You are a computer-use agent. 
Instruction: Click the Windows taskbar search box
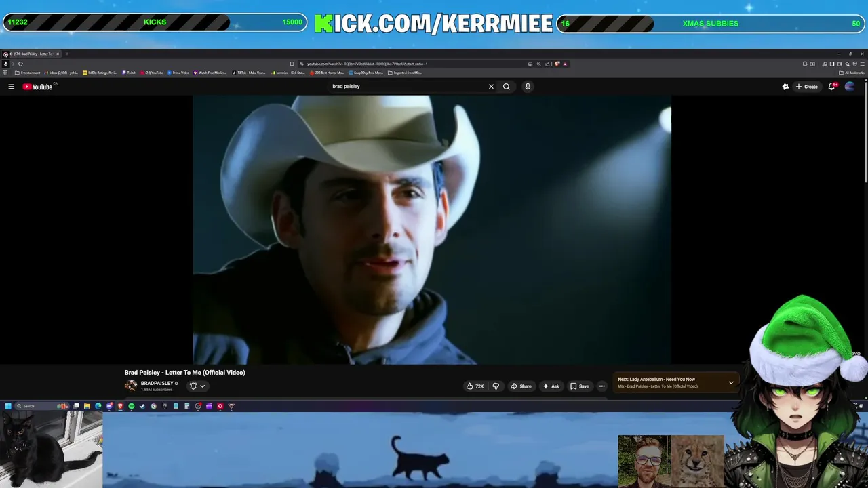click(42, 406)
